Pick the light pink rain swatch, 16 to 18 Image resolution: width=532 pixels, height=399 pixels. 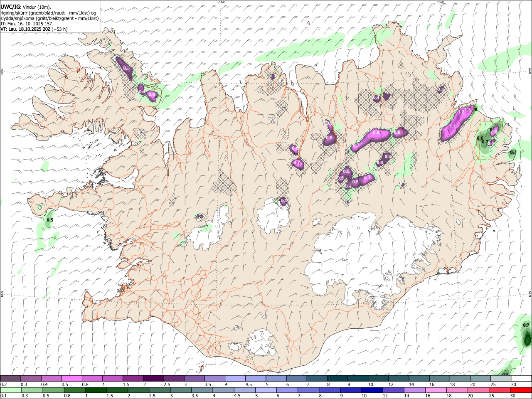436,390
